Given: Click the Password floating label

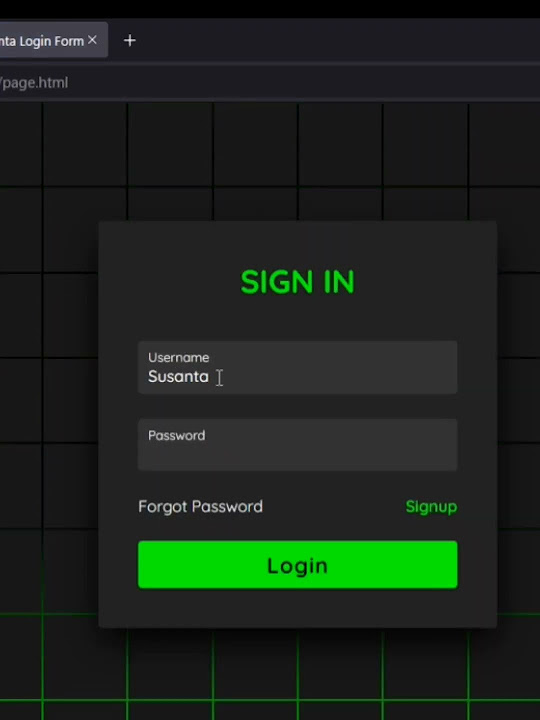Looking at the screenshot, I should [176, 435].
